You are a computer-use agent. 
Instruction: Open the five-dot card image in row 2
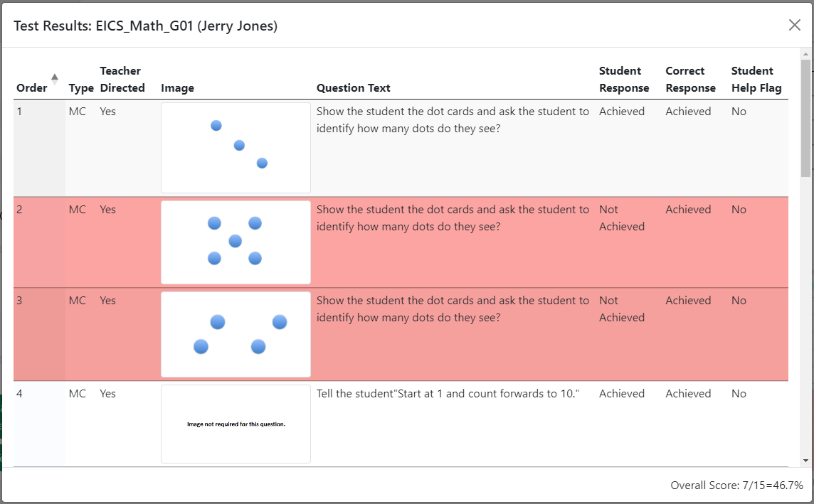[x=236, y=242]
